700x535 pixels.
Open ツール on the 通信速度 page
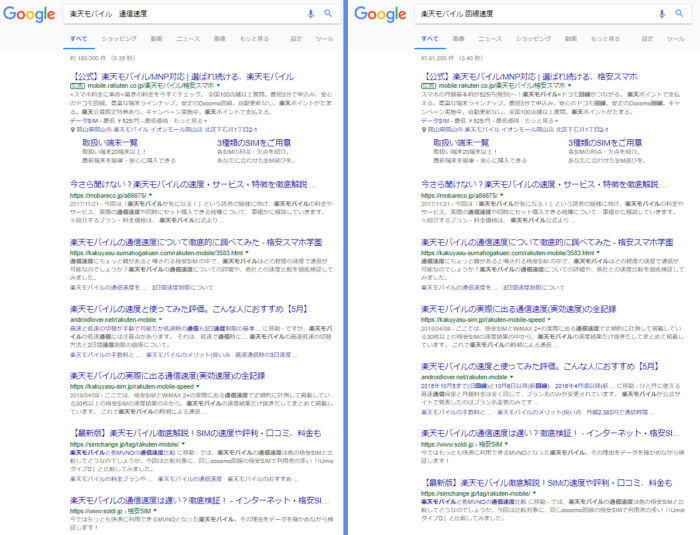pyautogui.click(x=324, y=39)
